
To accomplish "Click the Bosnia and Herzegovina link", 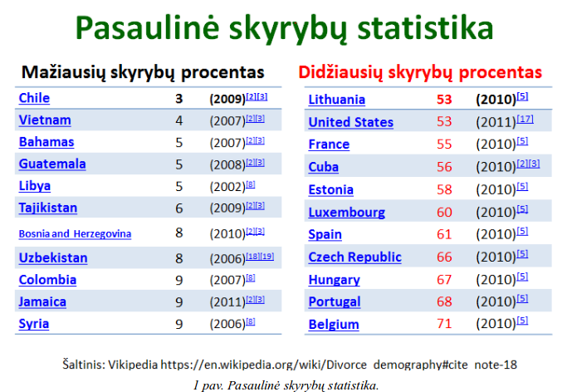I will pyautogui.click(x=75, y=234).
